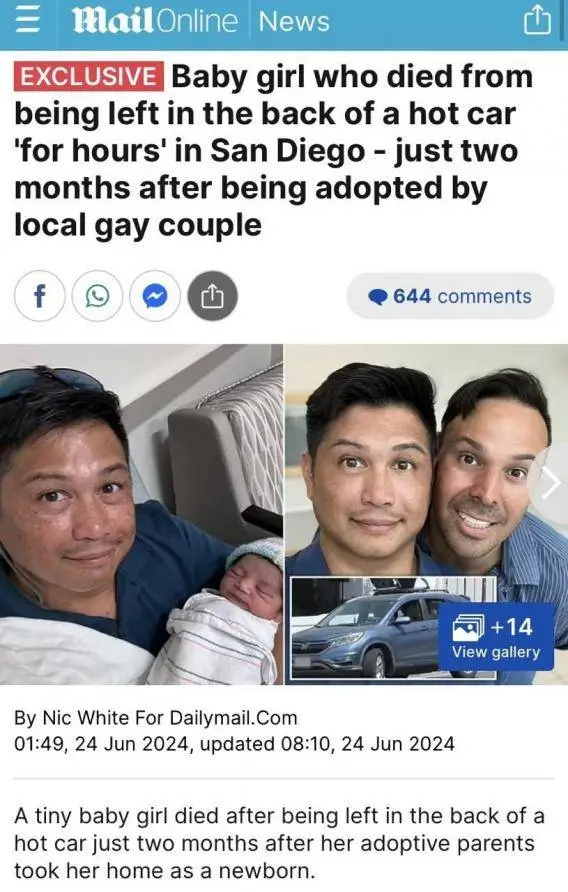Open the photo of the two men

[x=426, y=461]
